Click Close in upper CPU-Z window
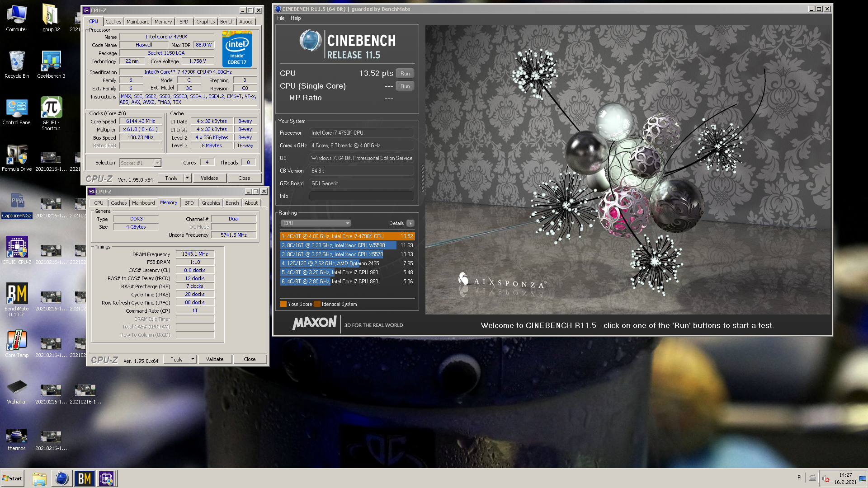The image size is (868, 488). pyautogui.click(x=244, y=178)
